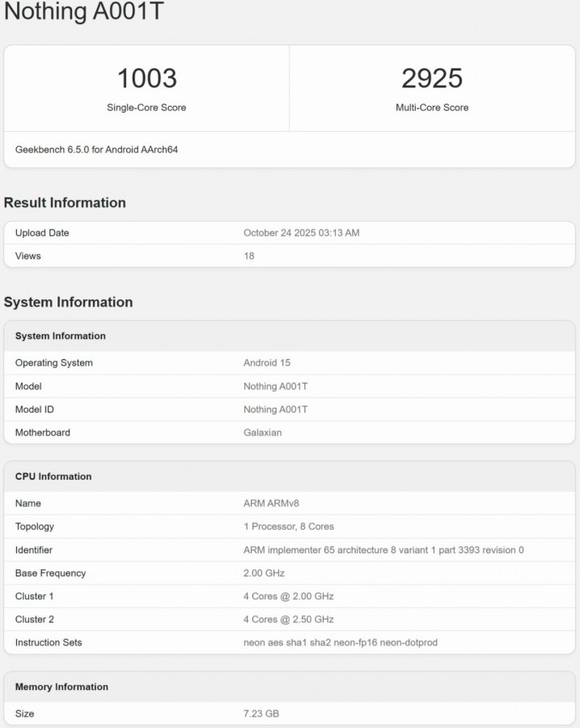Select the Single-Core Score label
This screenshot has width=580, height=728.
(146, 108)
